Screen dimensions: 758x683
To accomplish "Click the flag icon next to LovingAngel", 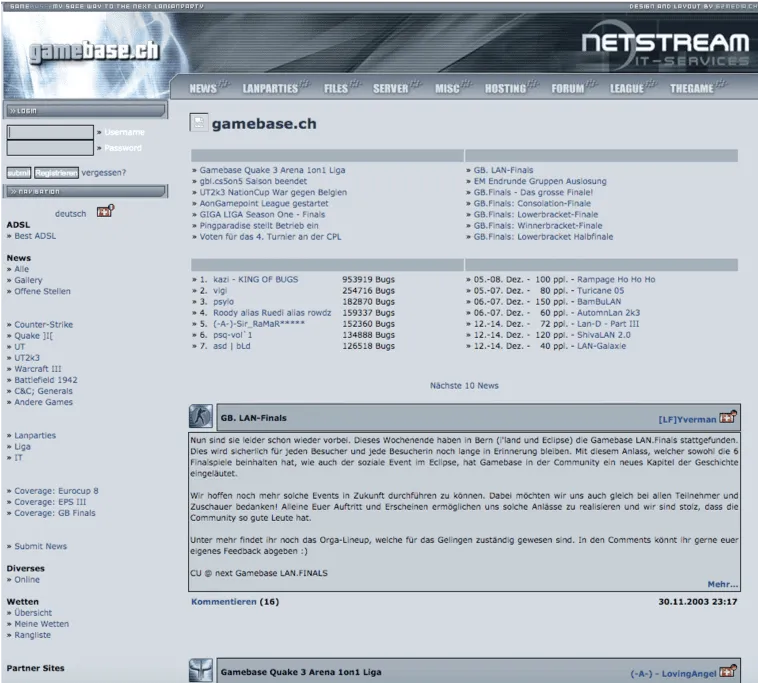I will (x=728, y=671).
